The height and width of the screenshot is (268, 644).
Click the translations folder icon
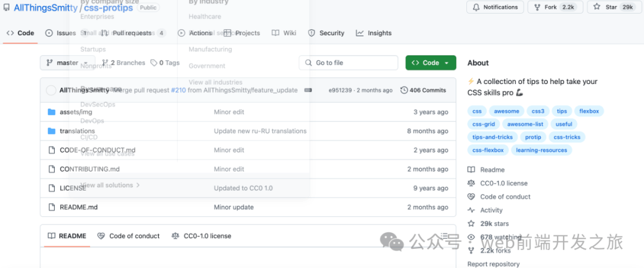click(x=51, y=131)
